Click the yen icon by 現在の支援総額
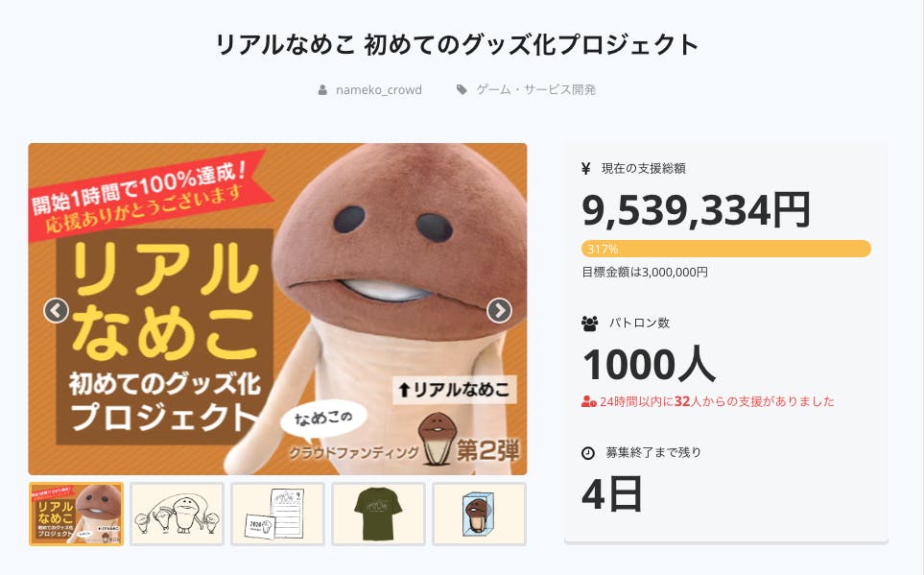The width and height of the screenshot is (924, 575). [585, 169]
